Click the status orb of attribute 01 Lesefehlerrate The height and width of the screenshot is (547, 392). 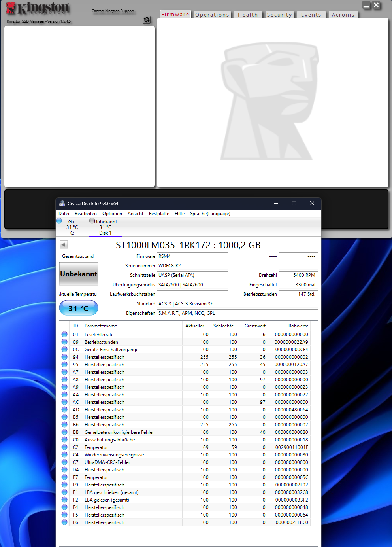[x=64, y=334]
